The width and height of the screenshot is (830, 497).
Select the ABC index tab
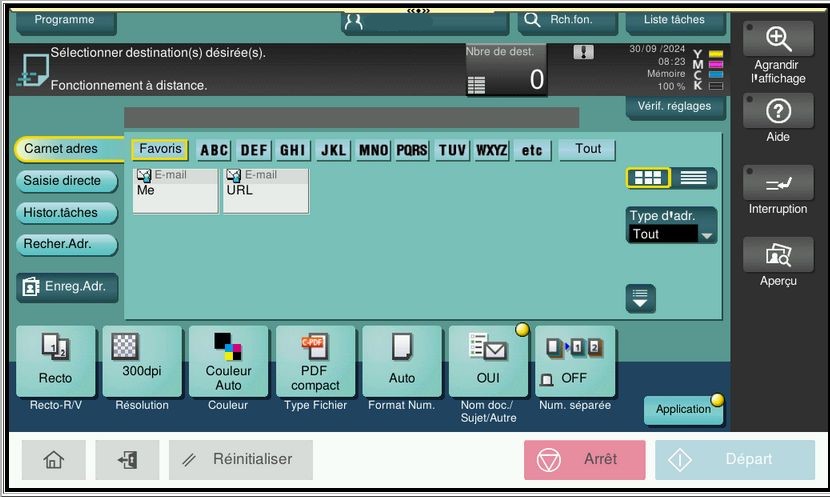coord(214,150)
